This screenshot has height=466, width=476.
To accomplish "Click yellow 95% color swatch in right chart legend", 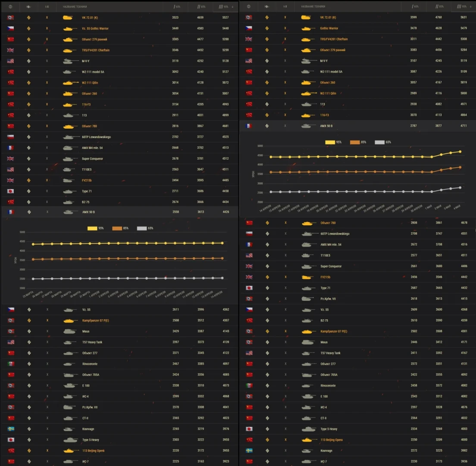I will (x=330, y=142).
